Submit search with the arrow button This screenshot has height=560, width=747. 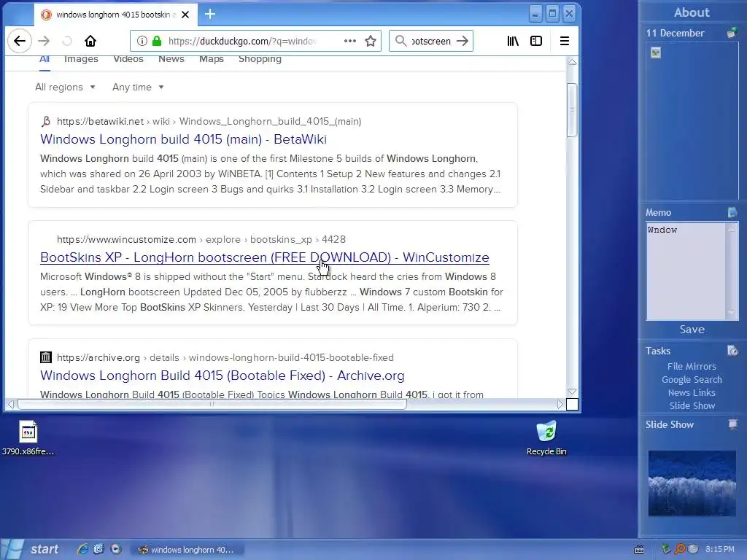pyautogui.click(x=462, y=41)
